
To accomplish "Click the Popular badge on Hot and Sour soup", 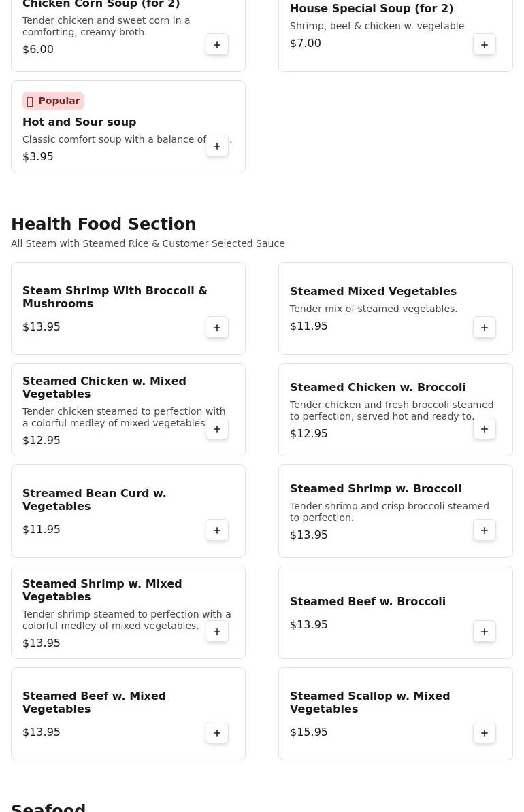I will click(x=53, y=101).
